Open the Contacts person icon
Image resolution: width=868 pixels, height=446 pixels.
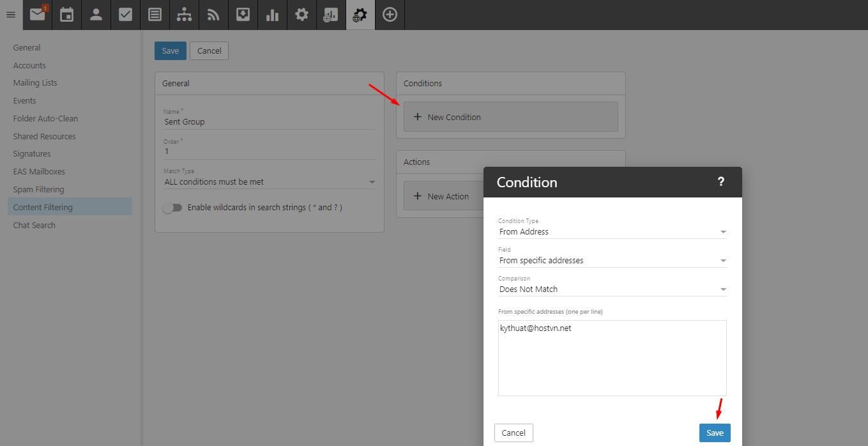(x=96, y=15)
